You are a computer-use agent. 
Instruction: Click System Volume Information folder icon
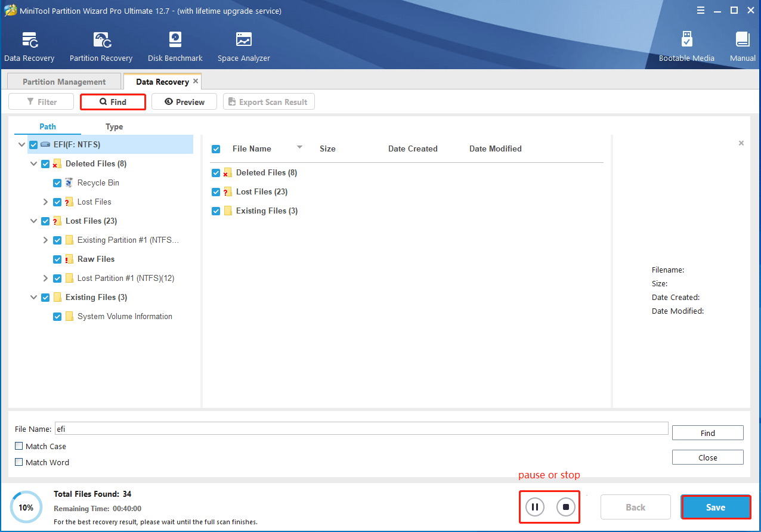coord(69,316)
